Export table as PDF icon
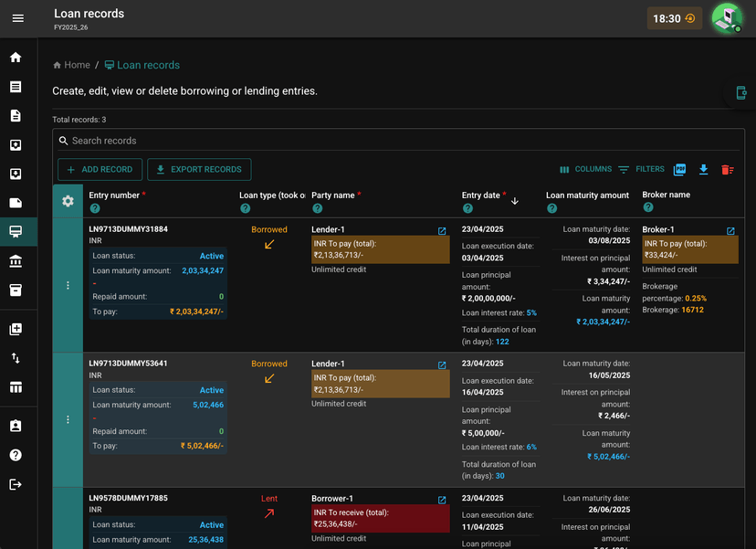 [680, 169]
